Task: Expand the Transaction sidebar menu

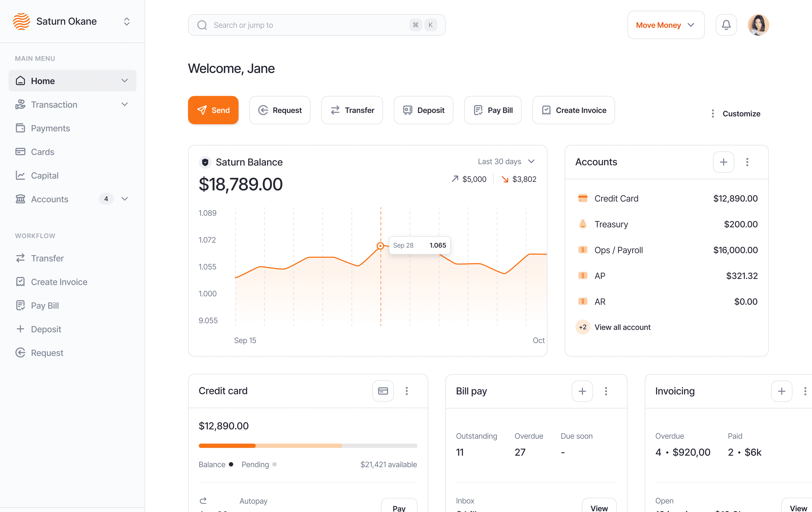Action: pos(124,105)
